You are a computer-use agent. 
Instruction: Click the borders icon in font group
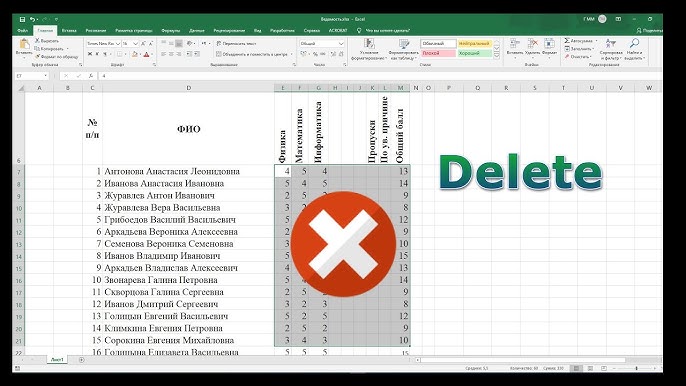119,54
